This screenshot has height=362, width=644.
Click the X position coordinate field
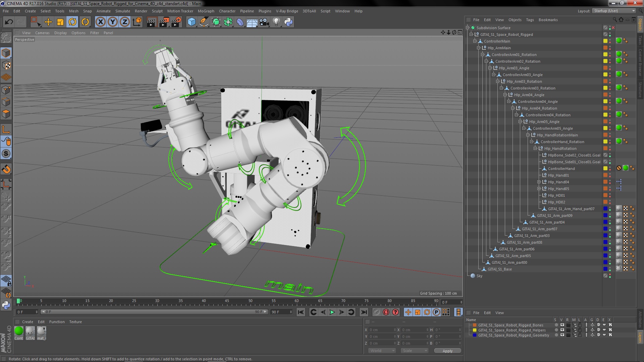tap(382, 330)
